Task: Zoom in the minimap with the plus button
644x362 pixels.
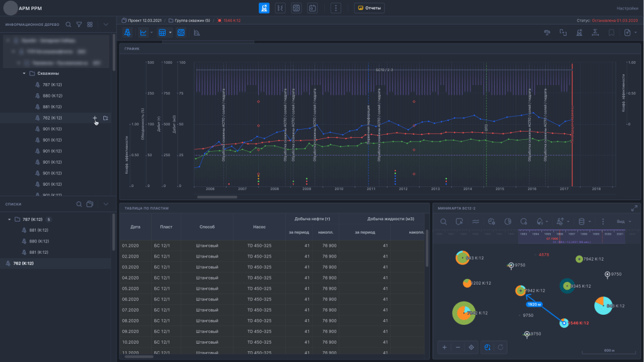Action: (x=444, y=347)
